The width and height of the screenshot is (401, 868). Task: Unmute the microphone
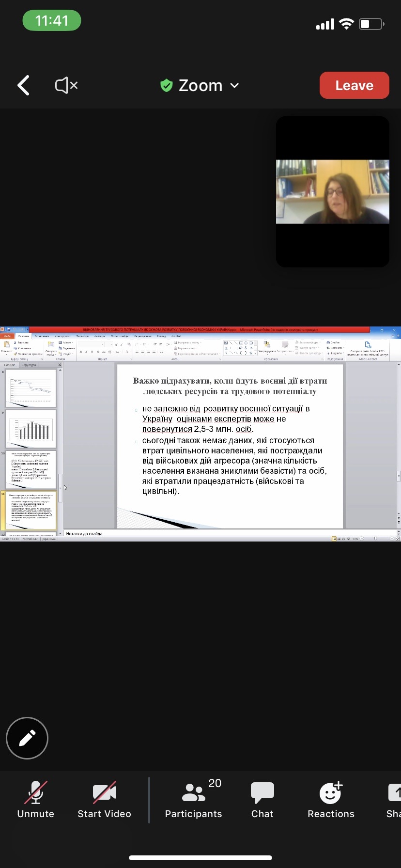[x=36, y=799]
